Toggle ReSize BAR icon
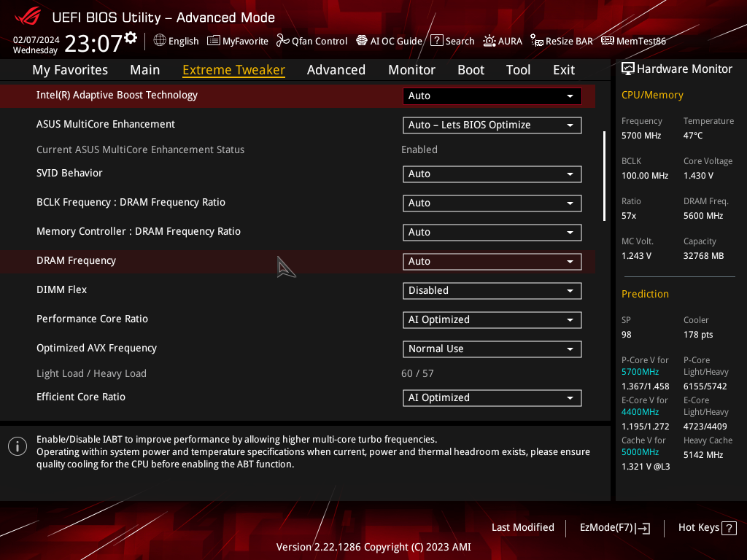Image resolution: width=747 pixels, height=560 pixels. click(x=537, y=41)
